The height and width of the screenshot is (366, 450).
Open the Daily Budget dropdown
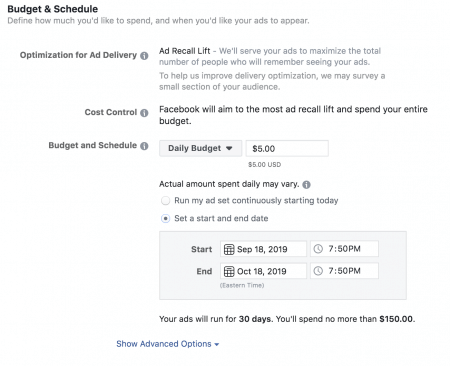coord(200,148)
